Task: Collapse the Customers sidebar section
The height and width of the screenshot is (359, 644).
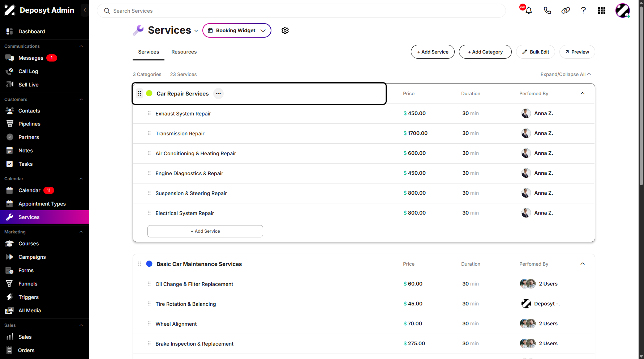Action: click(x=81, y=100)
